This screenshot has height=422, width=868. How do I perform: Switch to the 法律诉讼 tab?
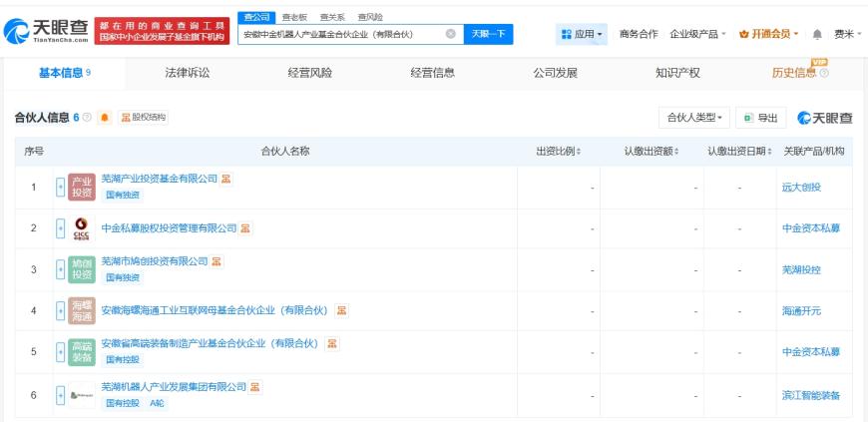coord(188,73)
